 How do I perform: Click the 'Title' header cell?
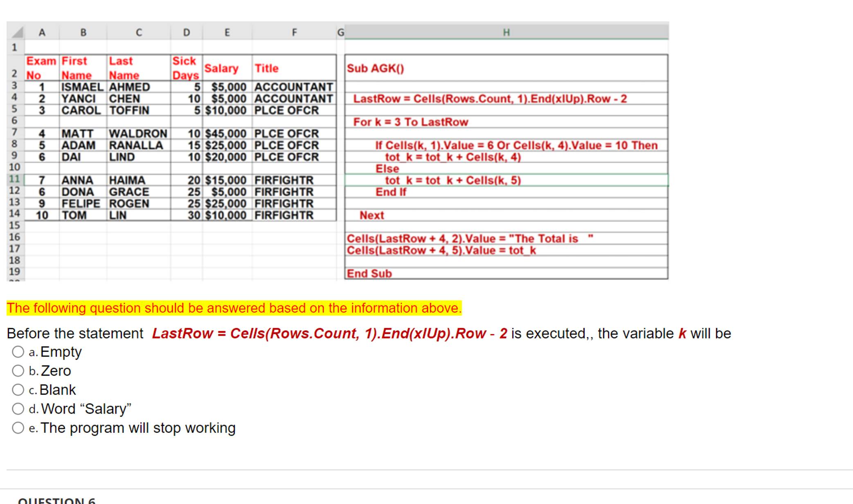[267, 68]
